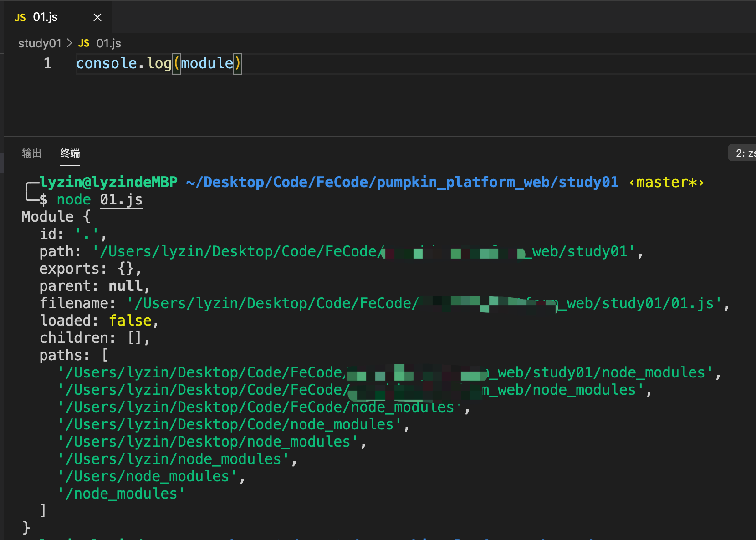
Task: Open the terminal selector dropdown showing 2: zs
Action: 742,153
